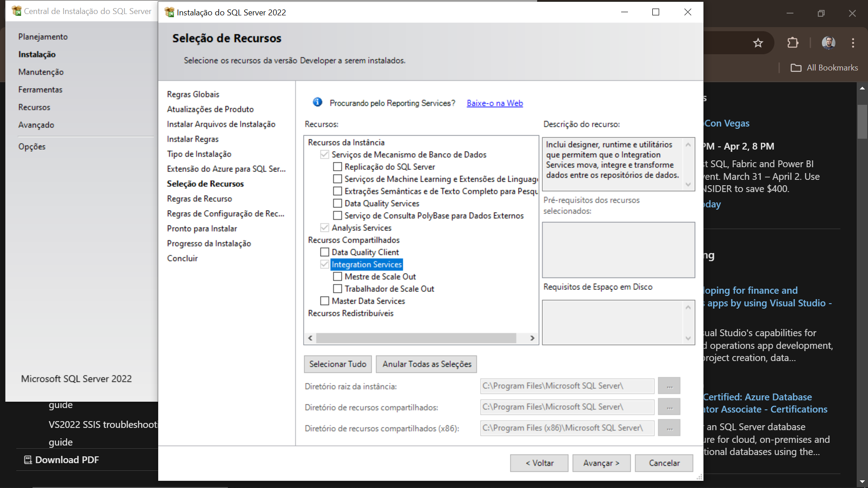
Task: Open Planejamento in the installation center
Action: point(43,37)
